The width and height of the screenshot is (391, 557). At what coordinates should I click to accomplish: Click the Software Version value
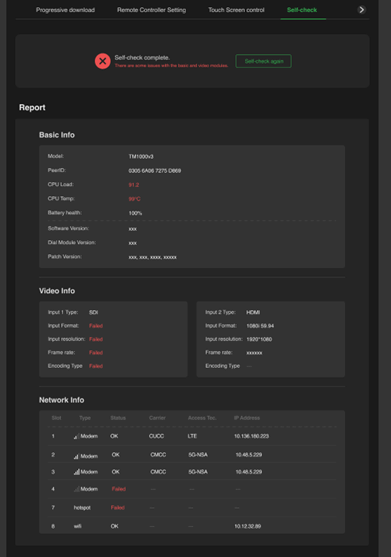pos(132,229)
